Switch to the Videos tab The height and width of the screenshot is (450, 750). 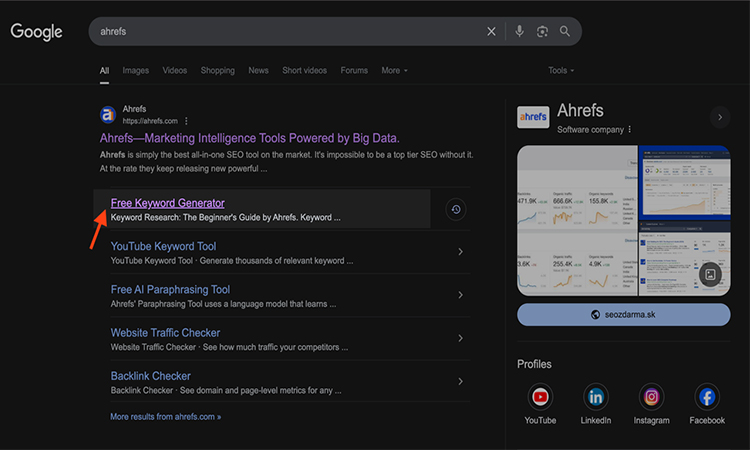(175, 70)
